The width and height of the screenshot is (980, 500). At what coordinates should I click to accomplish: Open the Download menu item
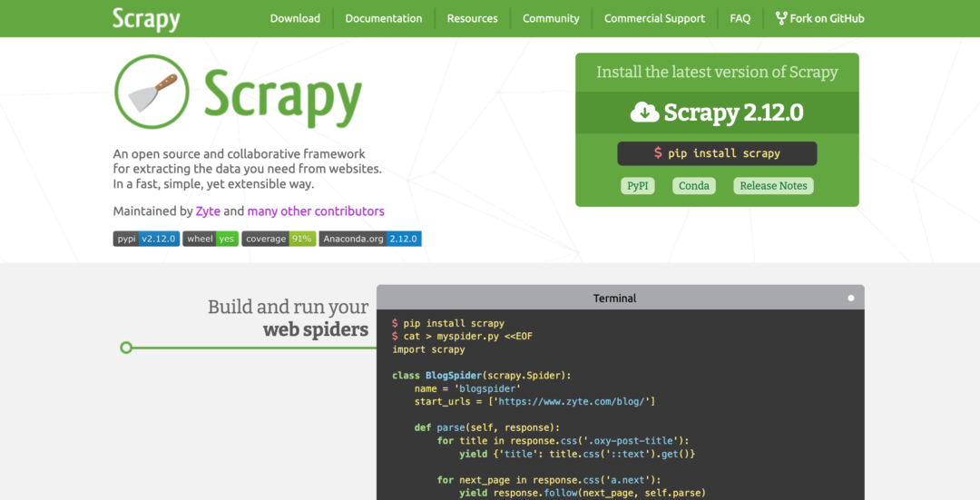(295, 18)
